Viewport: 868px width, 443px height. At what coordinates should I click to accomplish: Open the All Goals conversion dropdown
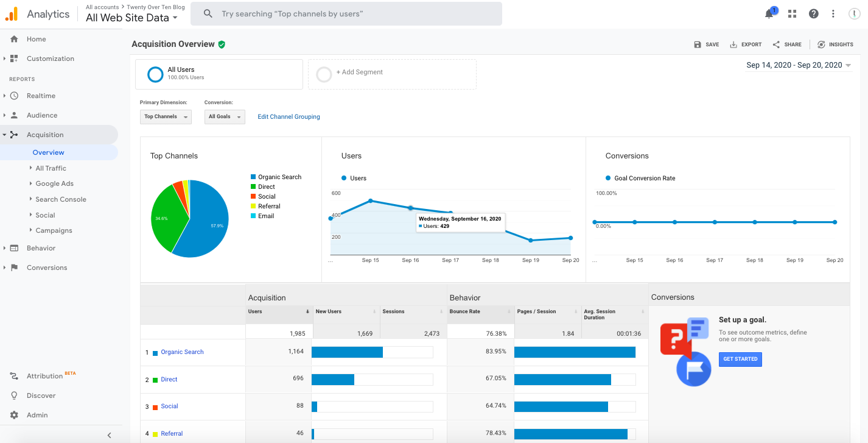pyautogui.click(x=225, y=116)
